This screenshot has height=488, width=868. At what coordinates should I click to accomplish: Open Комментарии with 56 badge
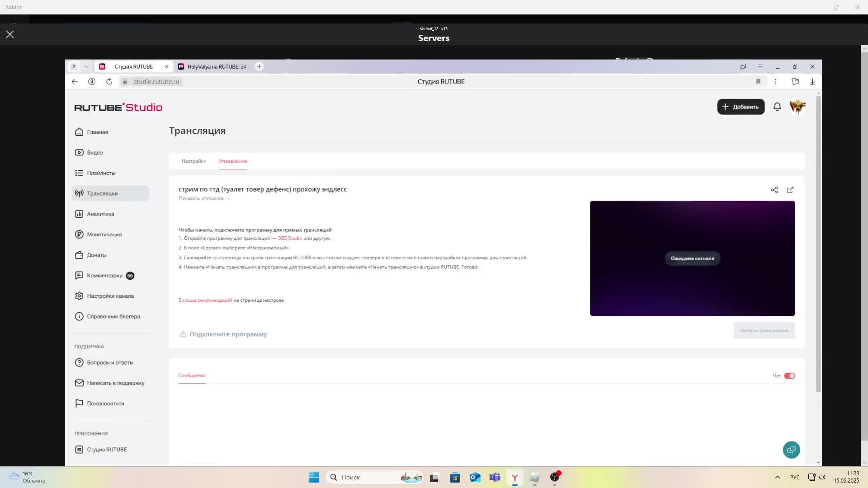pyautogui.click(x=104, y=276)
